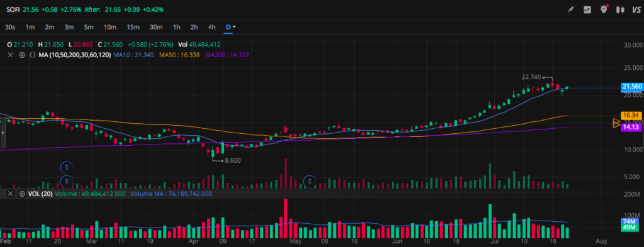The height and width of the screenshot is (247, 644).
Task: Click the Volume MA : 74,189,742.000 label
Action: [171, 194]
